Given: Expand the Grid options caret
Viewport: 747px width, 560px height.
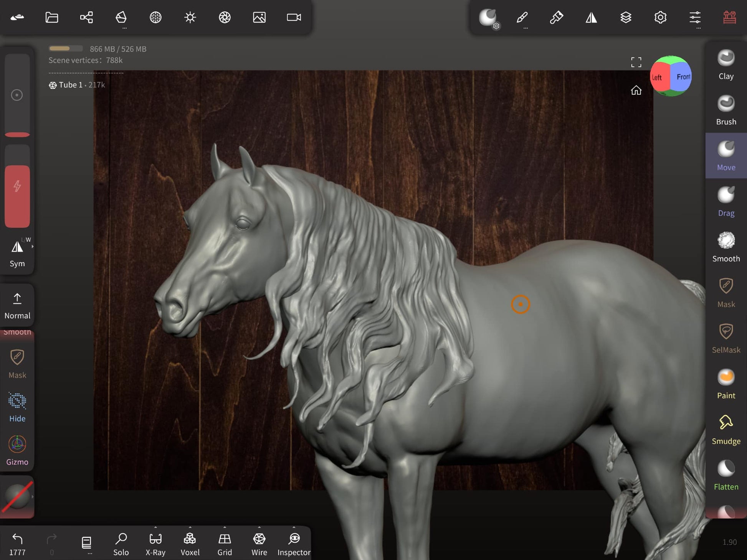Looking at the screenshot, I should click(x=225, y=527).
